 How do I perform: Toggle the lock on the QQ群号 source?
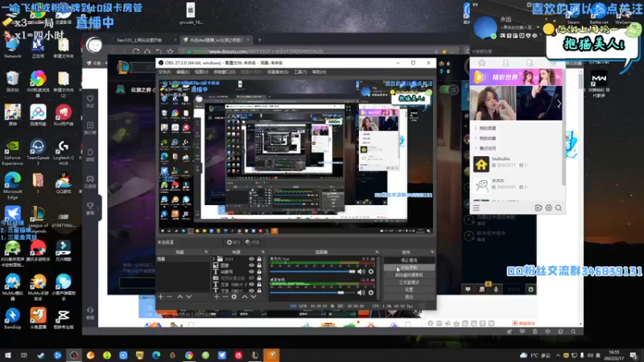coord(259,272)
